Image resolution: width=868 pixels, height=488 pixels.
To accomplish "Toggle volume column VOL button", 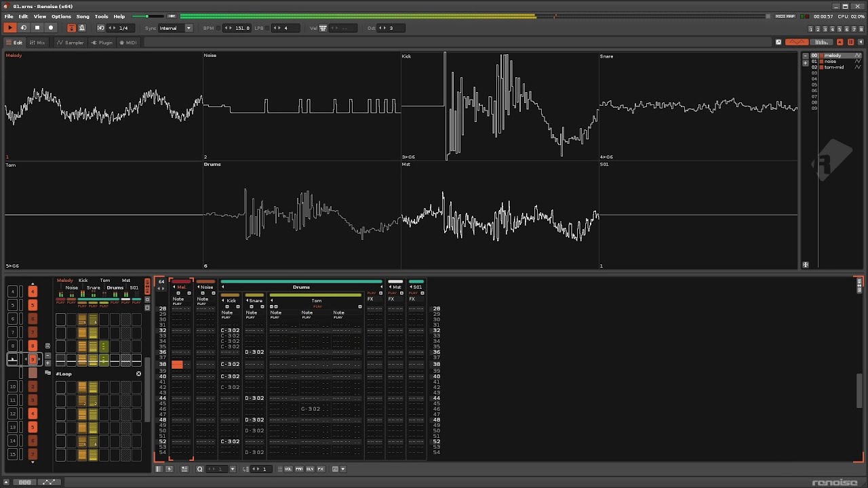I will (x=288, y=469).
